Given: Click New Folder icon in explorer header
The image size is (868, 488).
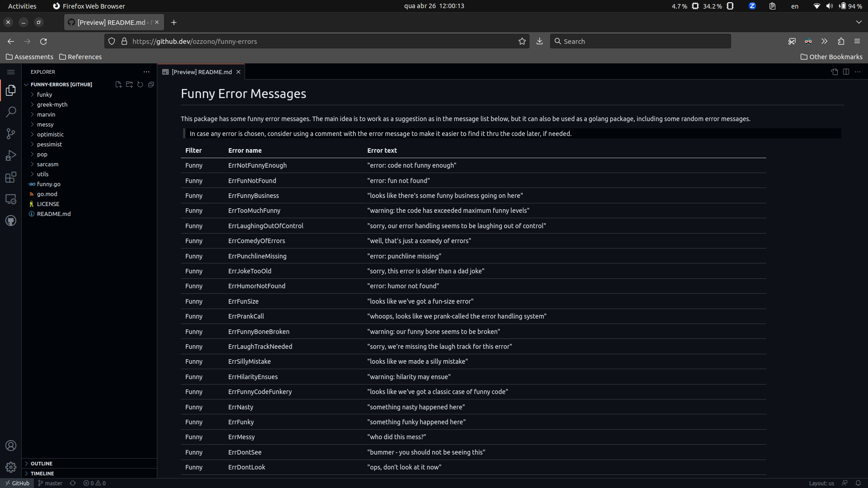Looking at the screenshot, I should (129, 84).
